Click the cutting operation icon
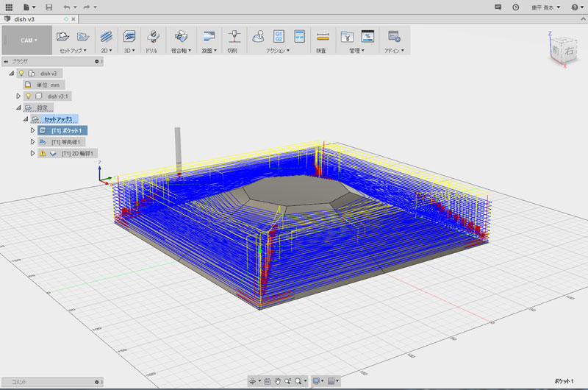Viewport: 588px width, 390px height. 234,36
